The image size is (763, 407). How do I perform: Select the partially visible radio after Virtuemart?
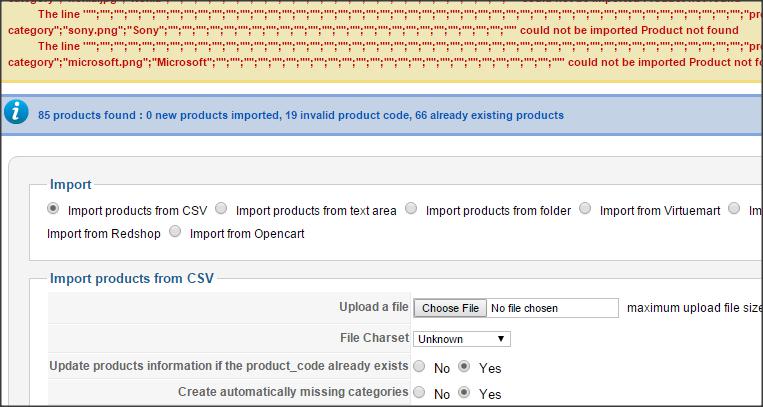(734, 209)
